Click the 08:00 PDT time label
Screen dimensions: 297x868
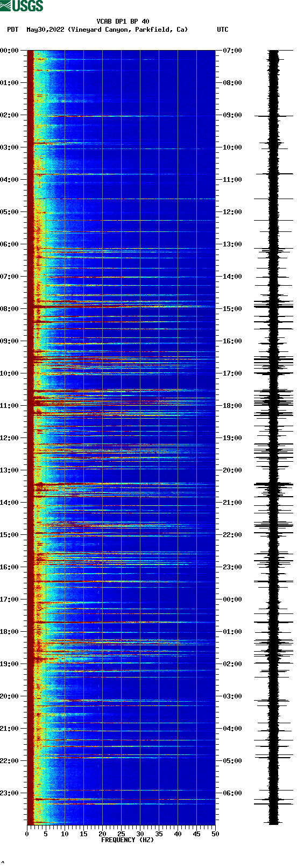point(9,309)
